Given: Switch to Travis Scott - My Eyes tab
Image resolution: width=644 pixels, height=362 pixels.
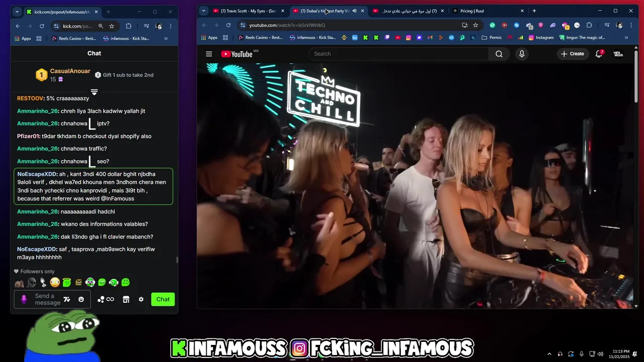Looking at the screenshot, I should coord(249,11).
